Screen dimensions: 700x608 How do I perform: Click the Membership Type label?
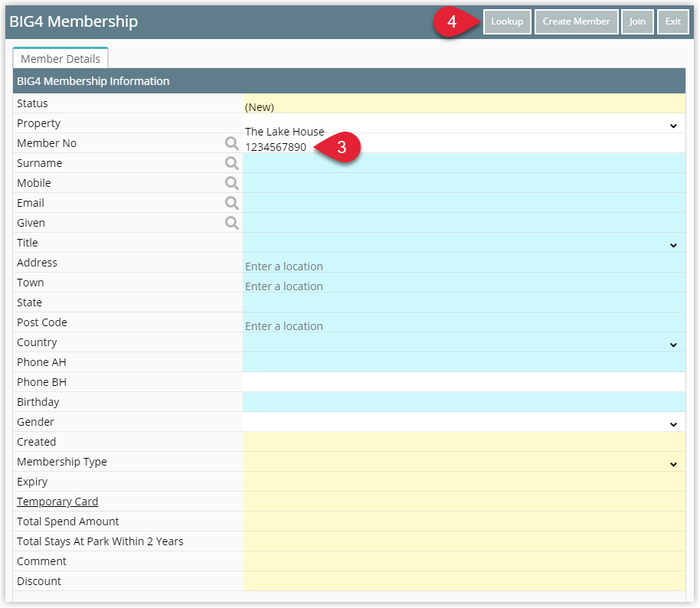click(62, 462)
